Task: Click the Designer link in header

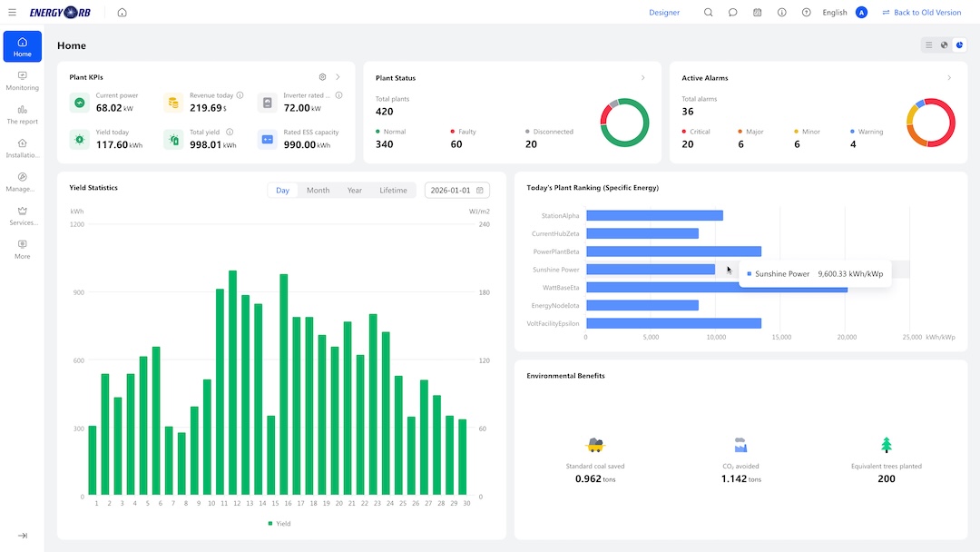Action: pyautogui.click(x=663, y=13)
